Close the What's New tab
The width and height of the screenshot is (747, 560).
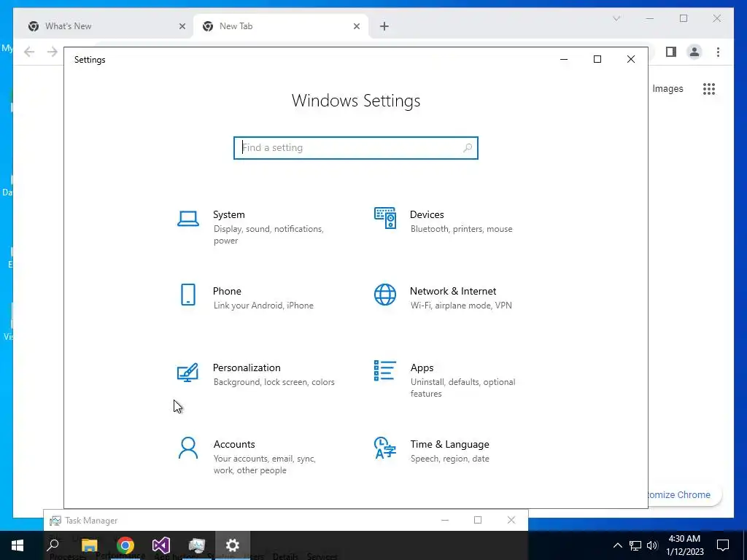pos(182,26)
